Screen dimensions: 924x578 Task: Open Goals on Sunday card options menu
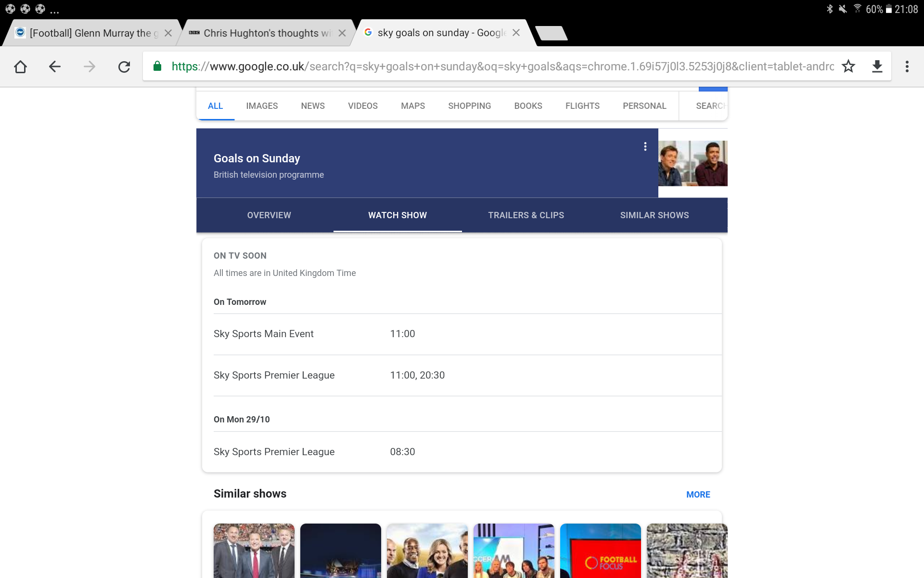point(645,146)
